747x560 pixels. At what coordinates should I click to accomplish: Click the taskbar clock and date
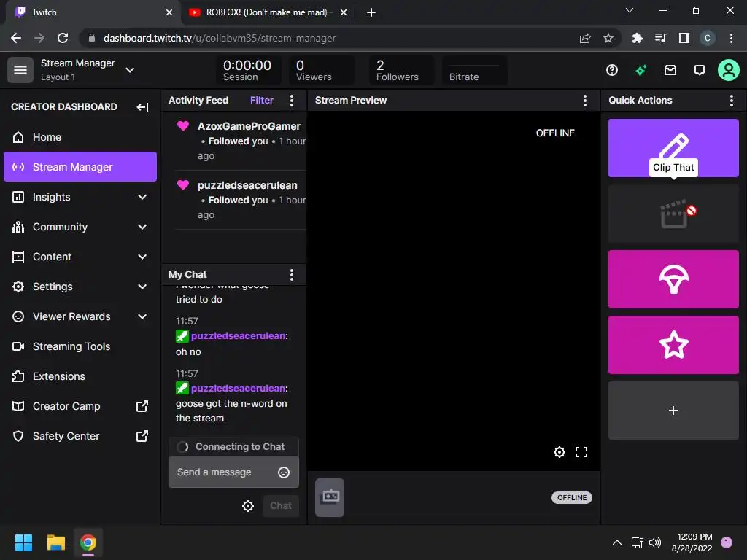pos(692,542)
